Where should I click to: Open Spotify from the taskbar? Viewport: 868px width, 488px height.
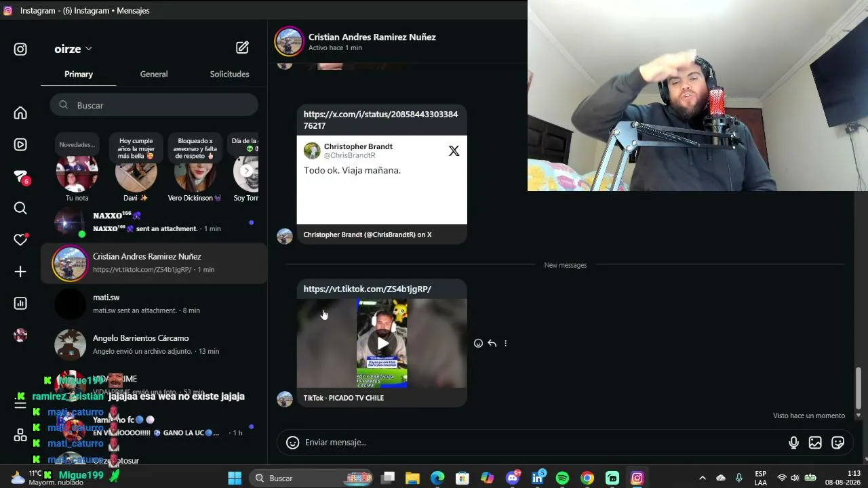point(562,479)
